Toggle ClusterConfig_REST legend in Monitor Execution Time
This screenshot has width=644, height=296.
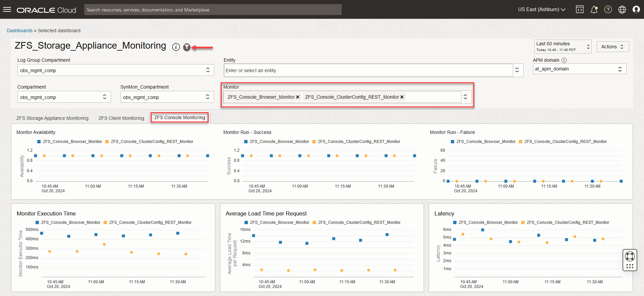(148, 223)
